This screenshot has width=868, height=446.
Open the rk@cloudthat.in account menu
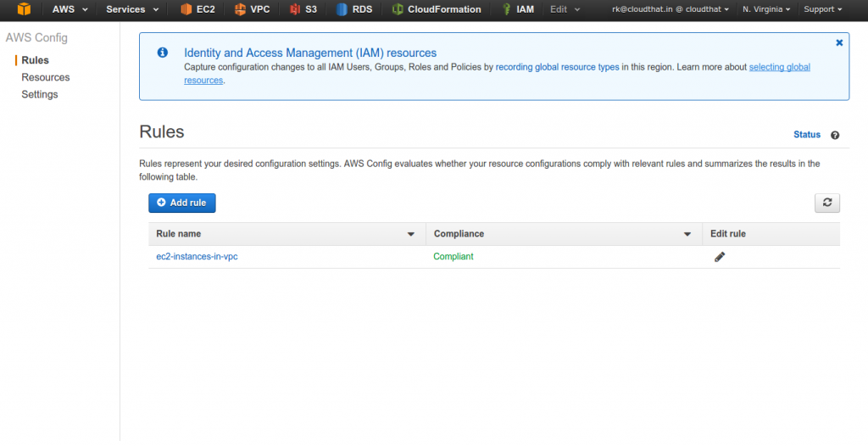point(670,9)
